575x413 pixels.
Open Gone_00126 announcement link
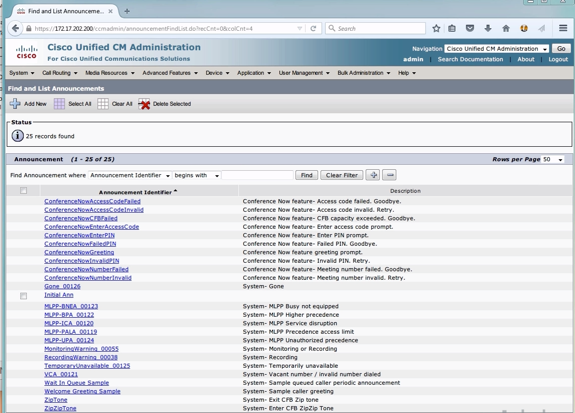(x=62, y=286)
